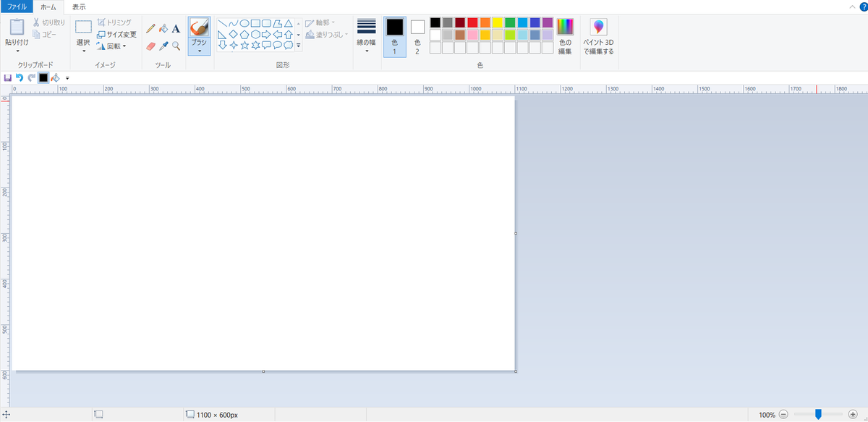Click the zoom slider handle

tap(818, 415)
